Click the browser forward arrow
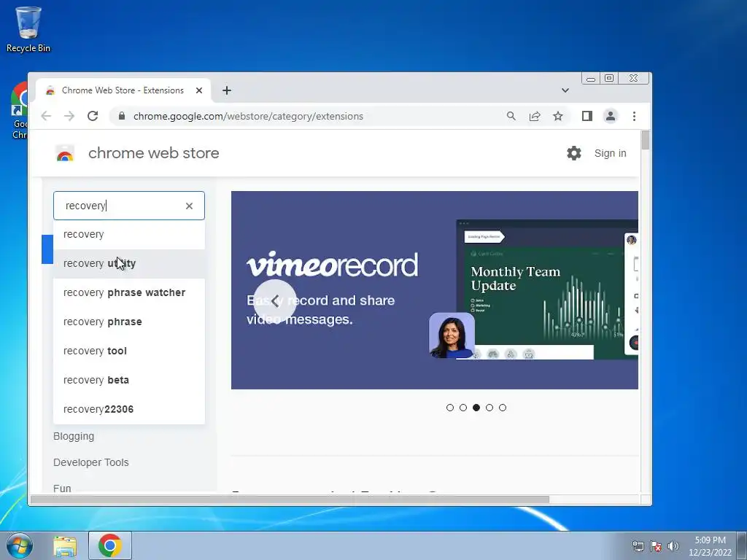Viewport: 747px width, 560px height. click(69, 116)
